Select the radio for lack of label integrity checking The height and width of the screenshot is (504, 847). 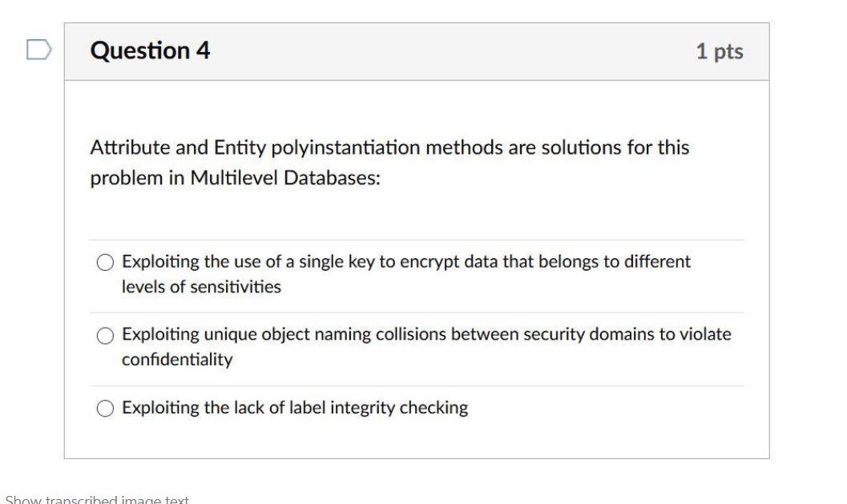[105, 407]
